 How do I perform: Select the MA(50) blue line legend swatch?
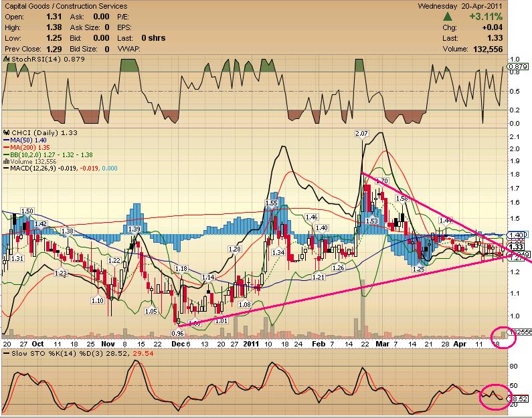click(x=7, y=140)
